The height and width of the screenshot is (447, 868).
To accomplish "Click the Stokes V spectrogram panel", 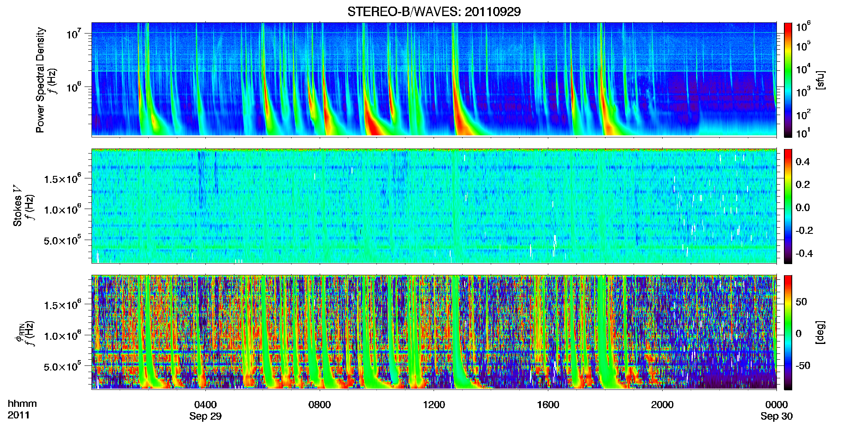I will pyautogui.click(x=434, y=206).
